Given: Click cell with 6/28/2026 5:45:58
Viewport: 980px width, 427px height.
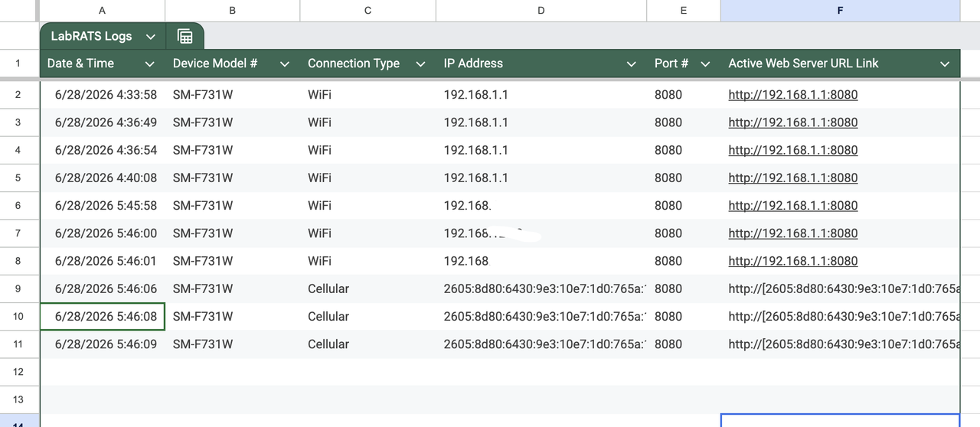Looking at the screenshot, I should tap(103, 205).
